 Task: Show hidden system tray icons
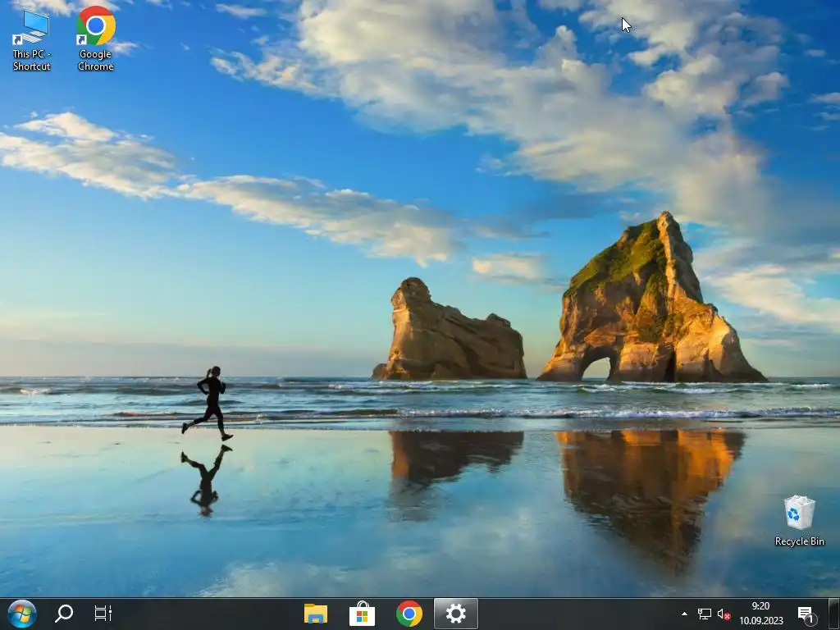pos(684,614)
